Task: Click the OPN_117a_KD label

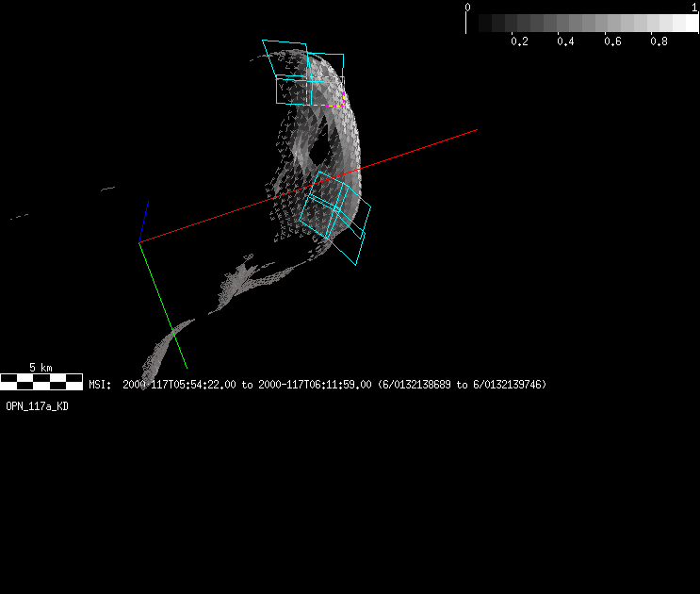Action: (37, 406)
